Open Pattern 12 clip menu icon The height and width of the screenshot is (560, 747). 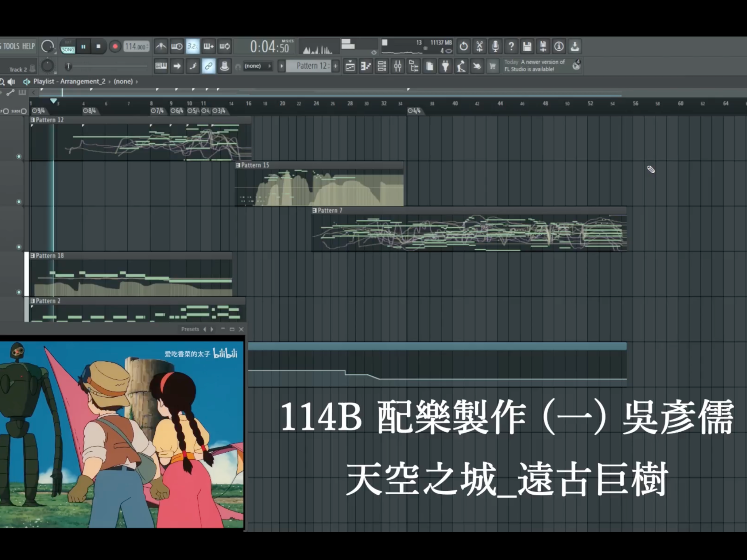pyautogui.click(x=32, y=120)
